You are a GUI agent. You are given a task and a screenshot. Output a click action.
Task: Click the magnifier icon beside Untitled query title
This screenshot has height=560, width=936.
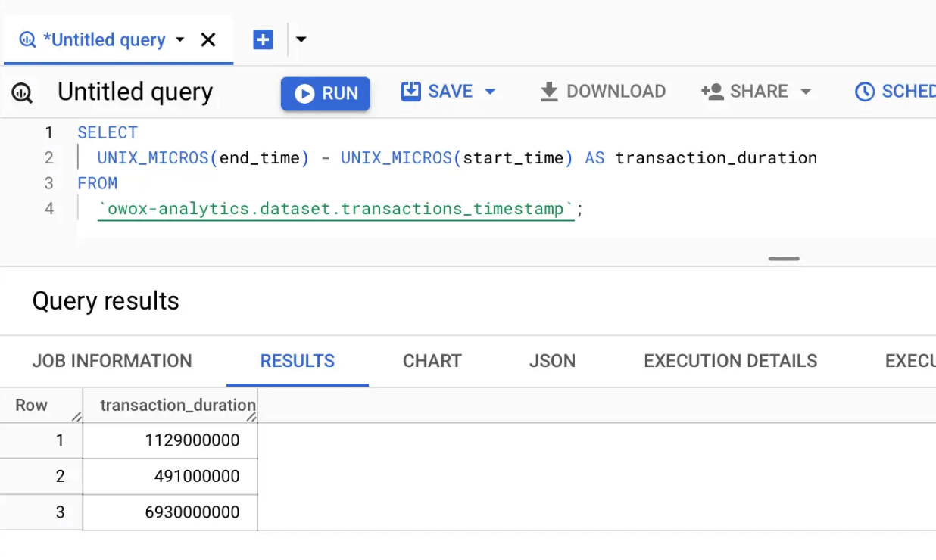[x=22, y=92]
